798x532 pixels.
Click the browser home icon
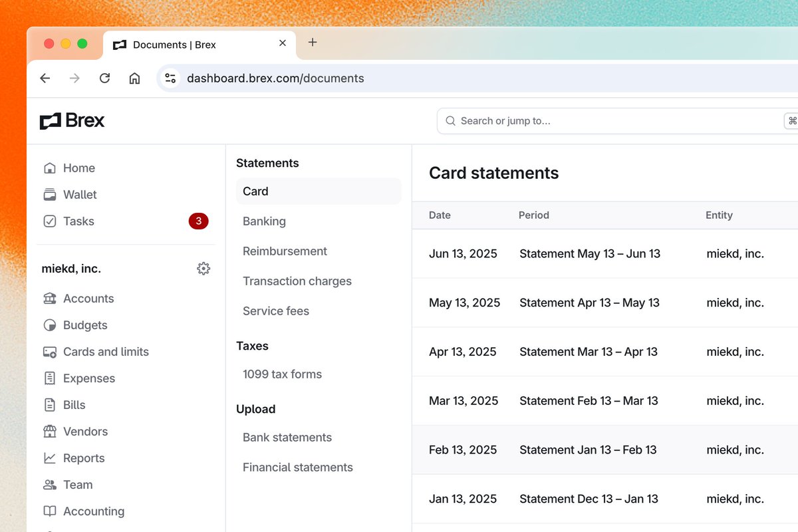click(134, 78)
